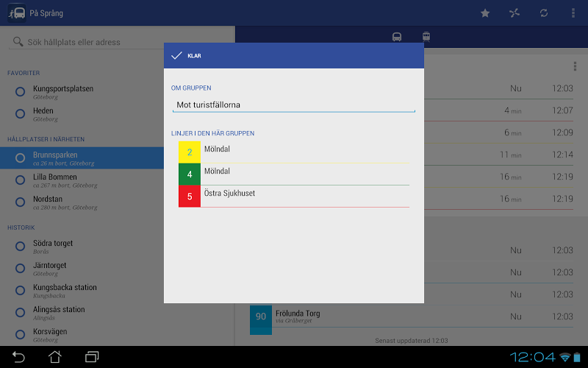Click the 'Frölunda Torg' departure text
The height and width of the screenshot is (368, 588).
[298, 314]
